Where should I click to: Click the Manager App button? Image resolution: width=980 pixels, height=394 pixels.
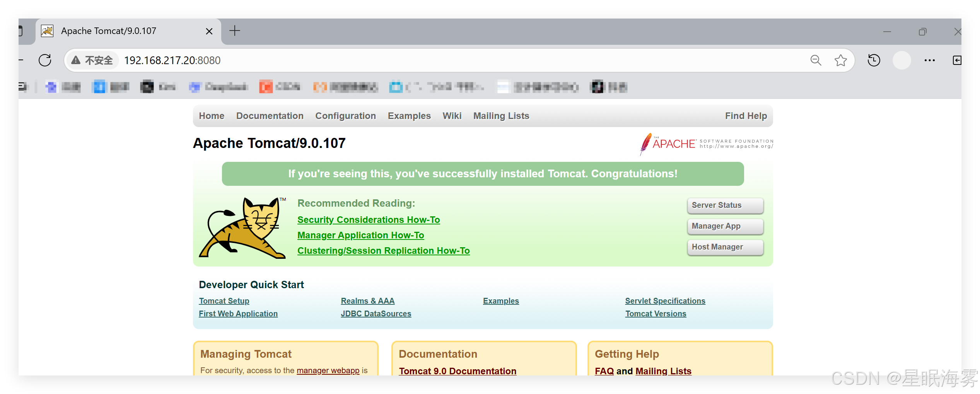[725, 226]
